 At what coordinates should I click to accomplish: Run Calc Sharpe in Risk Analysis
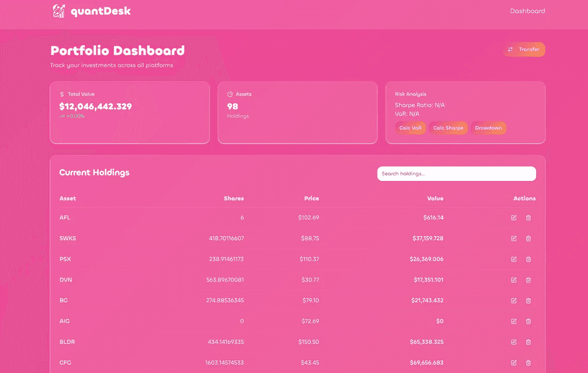(x=448, y=127)
